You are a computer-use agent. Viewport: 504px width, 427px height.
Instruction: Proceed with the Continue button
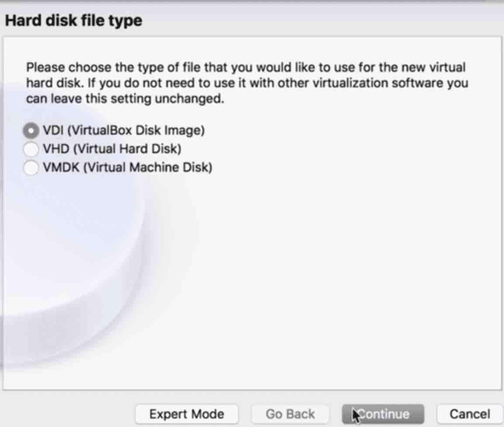(383, 414)
